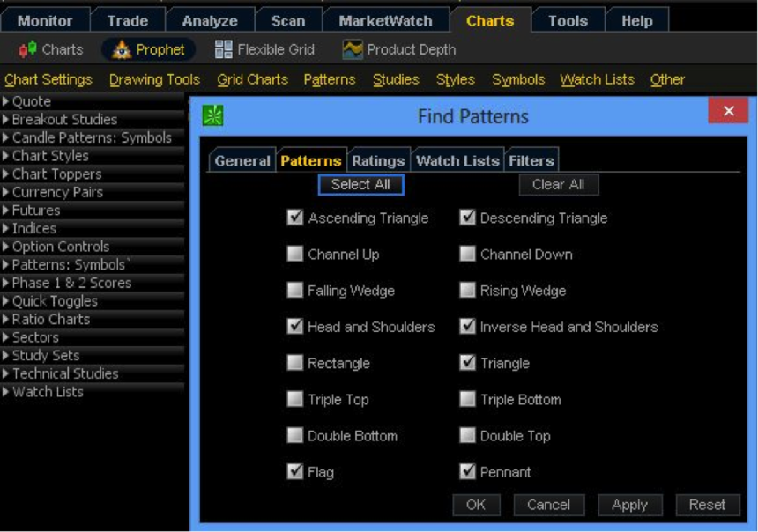
Task: Click the Charts candlestick icon
Action: coord(27,49)
